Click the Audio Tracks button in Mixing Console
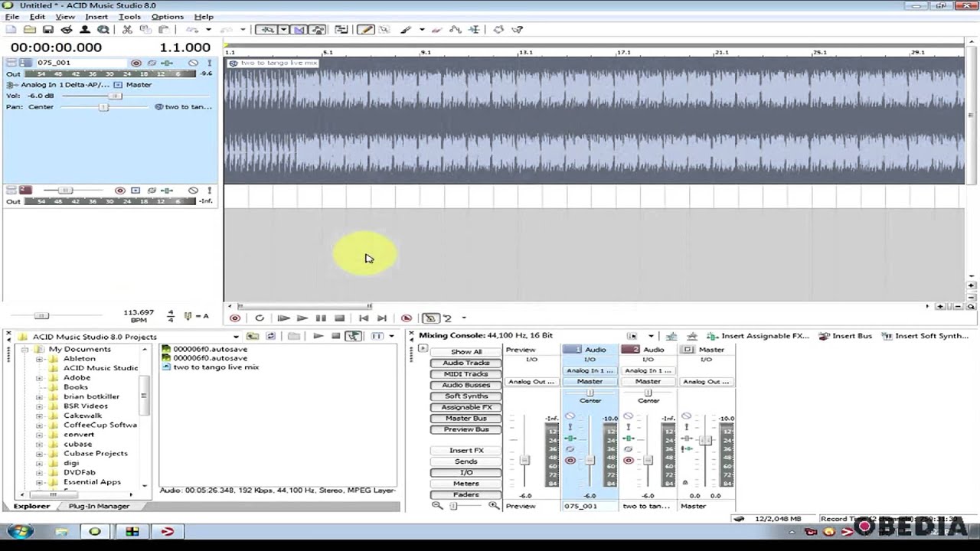 (x=465, y=363)
